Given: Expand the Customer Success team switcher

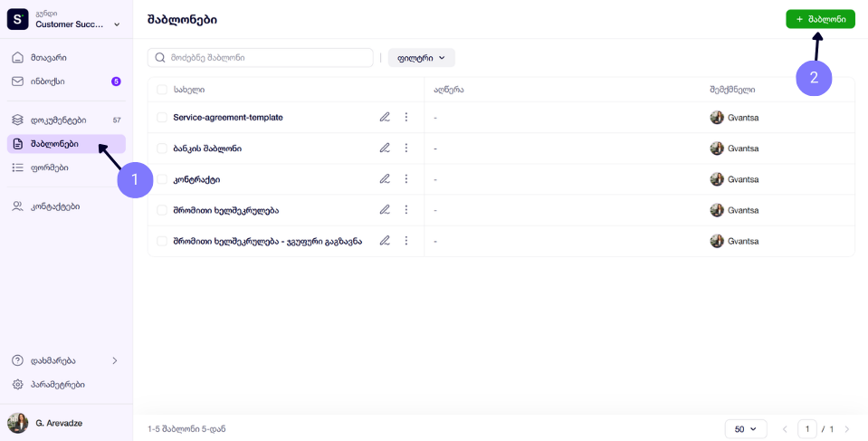Looking at the screenshot, I should point(117,24).
